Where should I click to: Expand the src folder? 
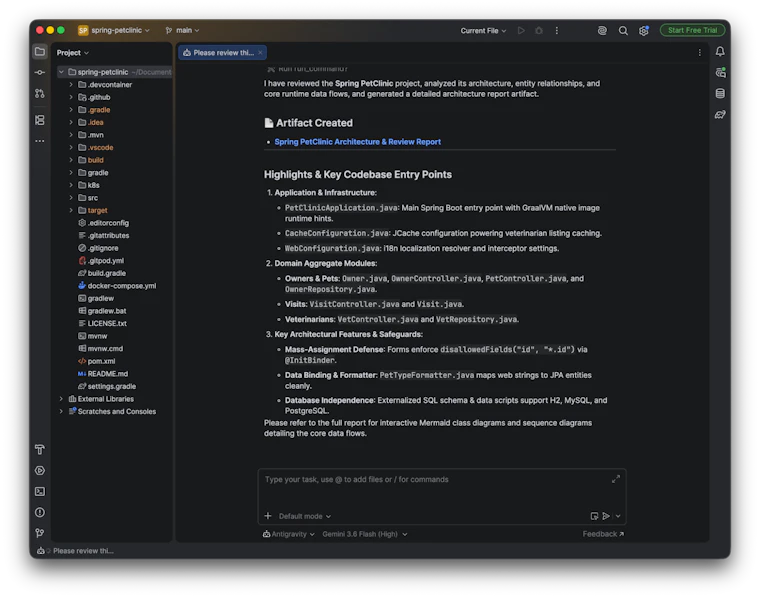71,198
